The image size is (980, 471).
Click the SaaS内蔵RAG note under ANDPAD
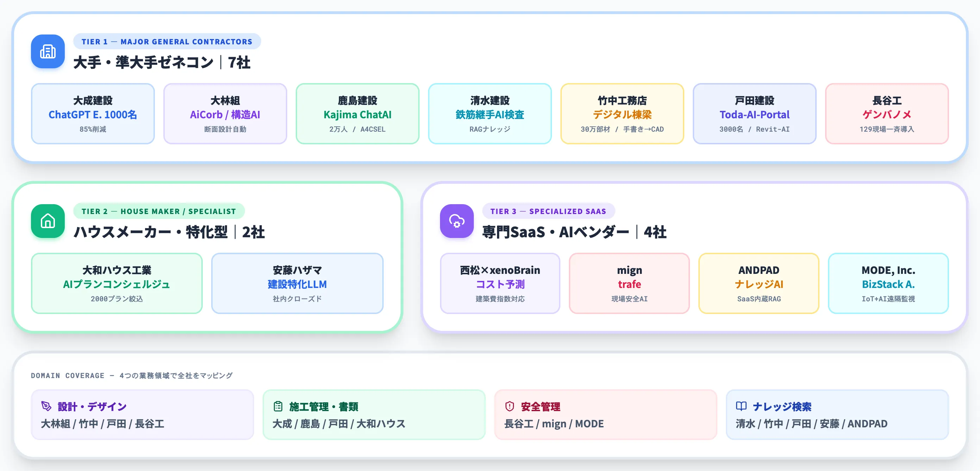759,299
